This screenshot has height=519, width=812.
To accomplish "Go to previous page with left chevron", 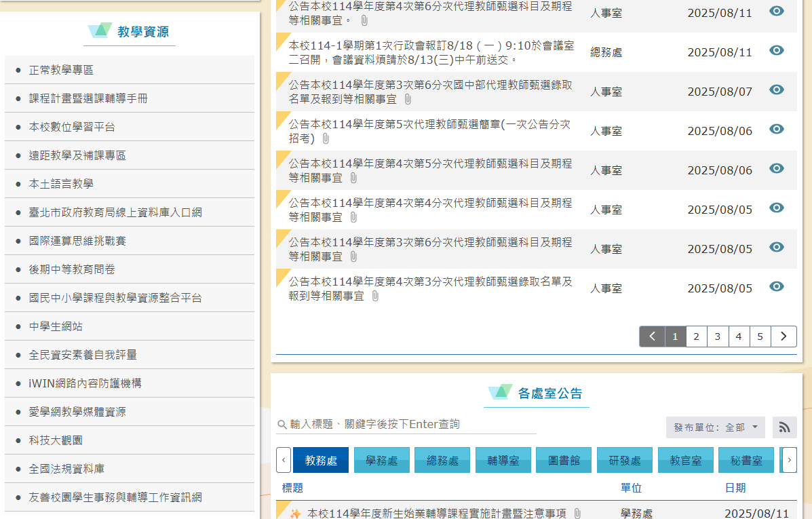I will click(x=652, y=337).
